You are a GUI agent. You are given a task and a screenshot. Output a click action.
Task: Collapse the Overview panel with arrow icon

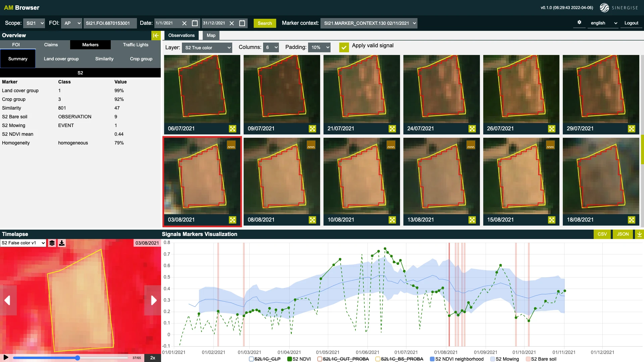[156, 36]
